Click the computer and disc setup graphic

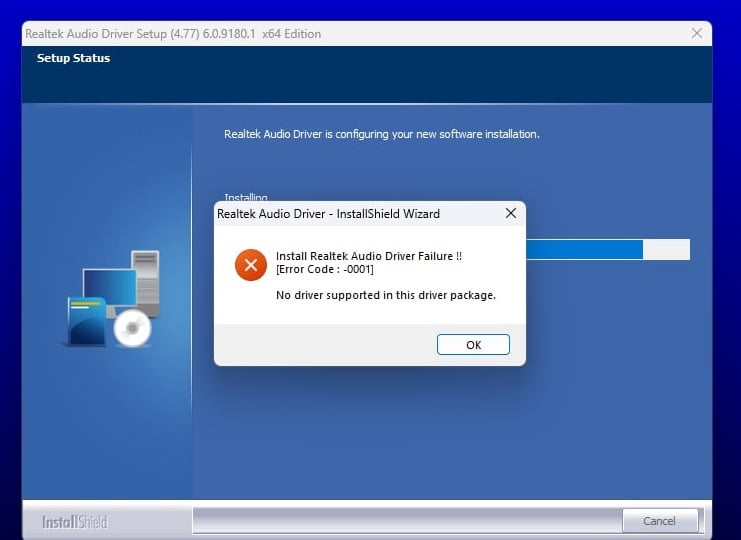(x=112, y=299)
